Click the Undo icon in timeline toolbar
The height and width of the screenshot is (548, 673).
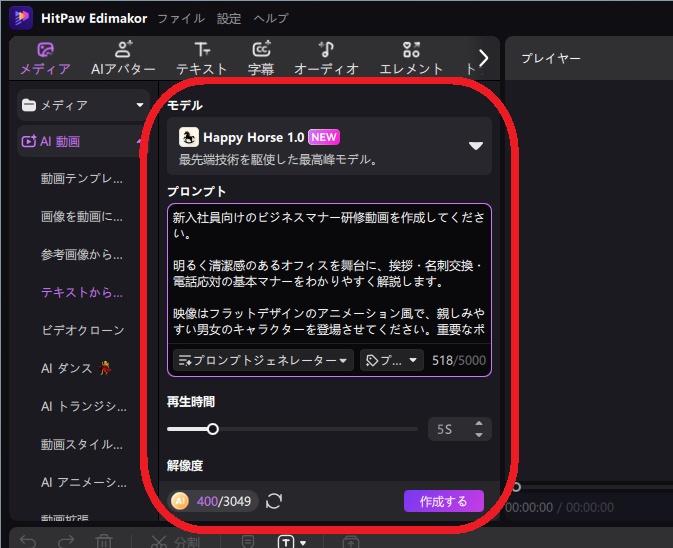click(x=28, y=542)
